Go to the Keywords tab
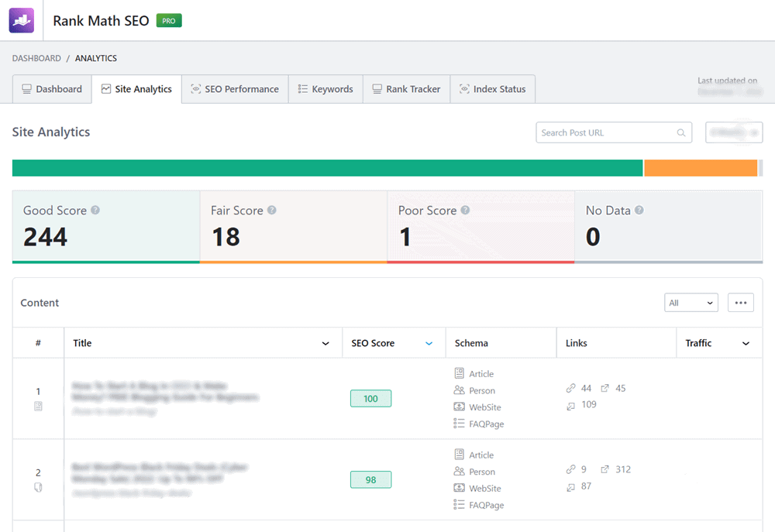Image resolution: width=775 pixels, height=532 pixels. (325, 89)
